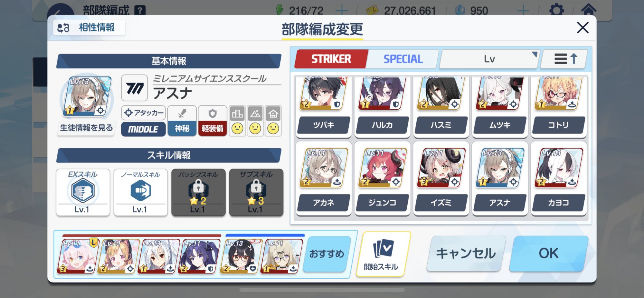Viewport: 644px width, 298px height.
Task: Click the キャンセル button
Action: (466, 253)
